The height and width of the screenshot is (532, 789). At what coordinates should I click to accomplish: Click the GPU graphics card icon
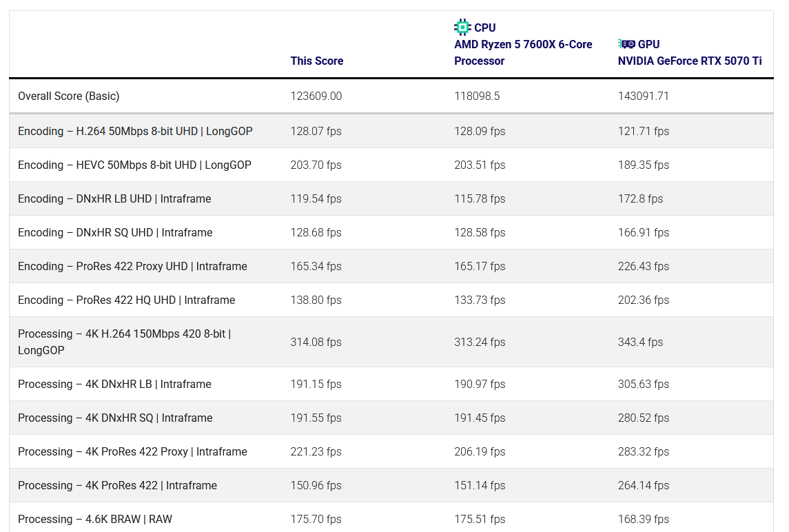(626, 44)
